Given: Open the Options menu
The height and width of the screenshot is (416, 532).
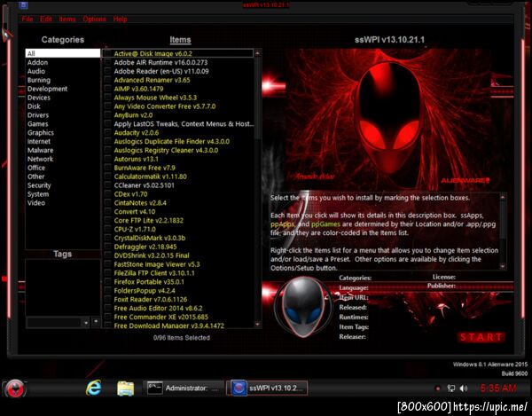Looking at the screenshot, I should point(94,19).
